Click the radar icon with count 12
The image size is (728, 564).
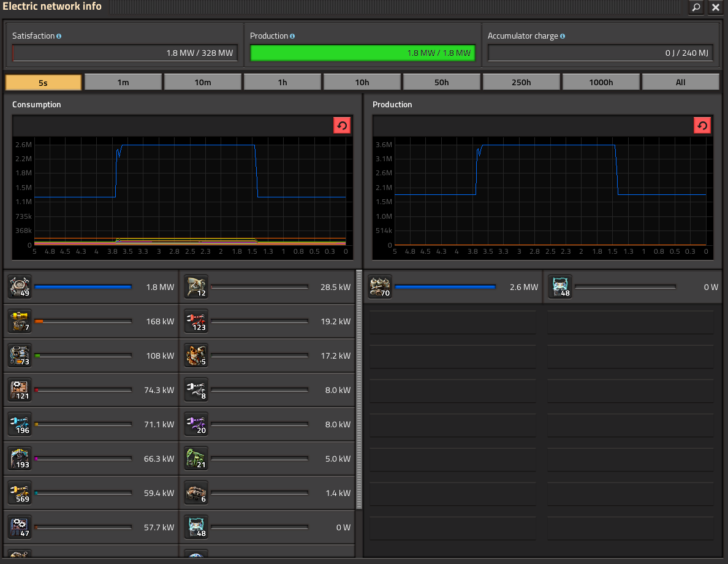(196, 287)
